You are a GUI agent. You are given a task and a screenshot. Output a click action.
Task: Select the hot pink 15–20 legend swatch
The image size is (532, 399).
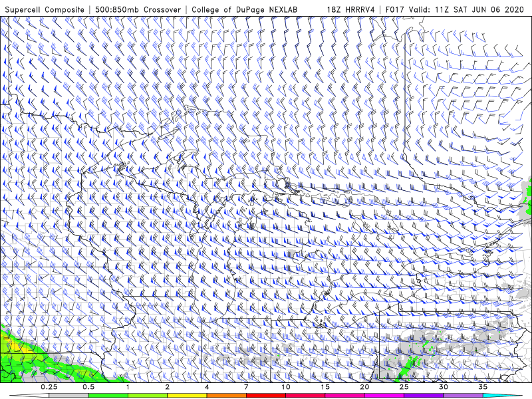coord(344,396)
